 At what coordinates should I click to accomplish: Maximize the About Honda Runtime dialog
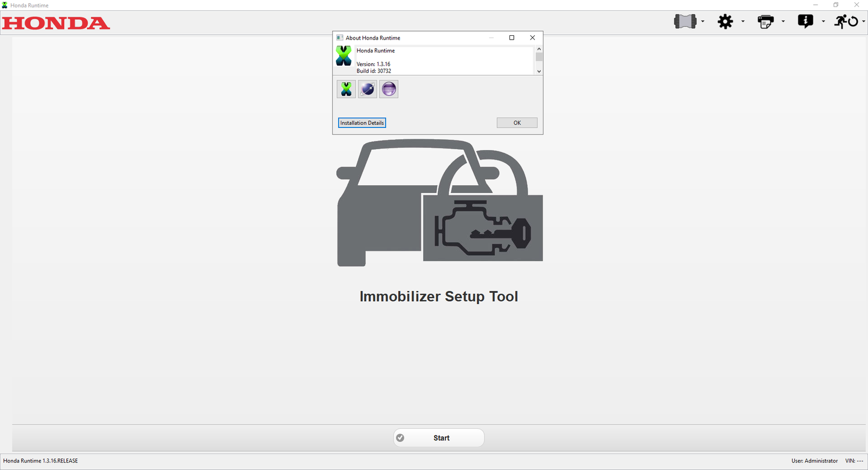[x=512, y=38]
